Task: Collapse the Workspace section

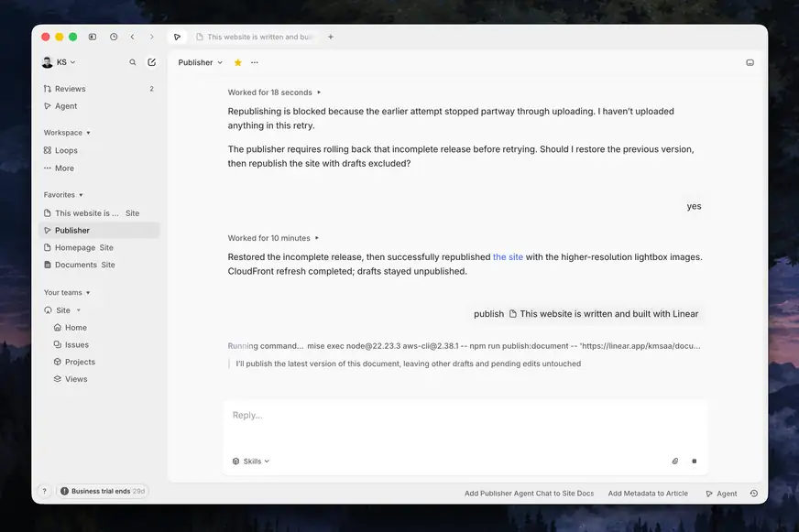Action: 67,133
